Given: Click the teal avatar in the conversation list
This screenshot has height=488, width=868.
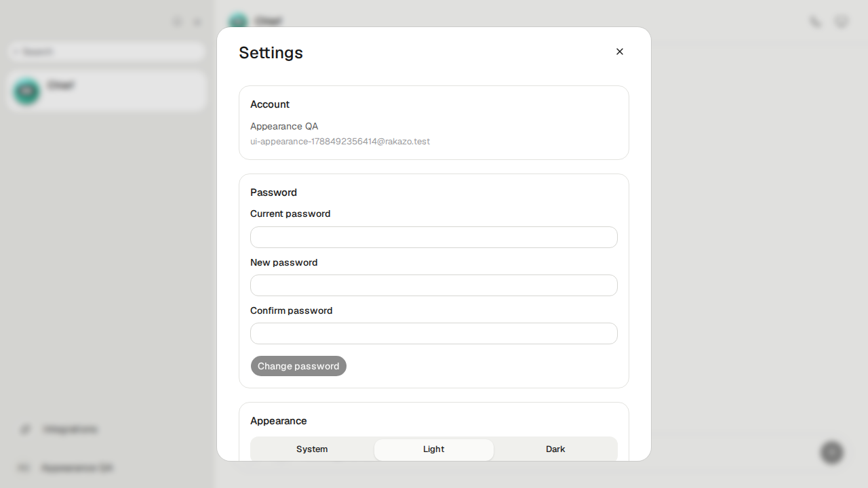Looking at the screenshot, I should pyautogui.click(x=27, y=91).
